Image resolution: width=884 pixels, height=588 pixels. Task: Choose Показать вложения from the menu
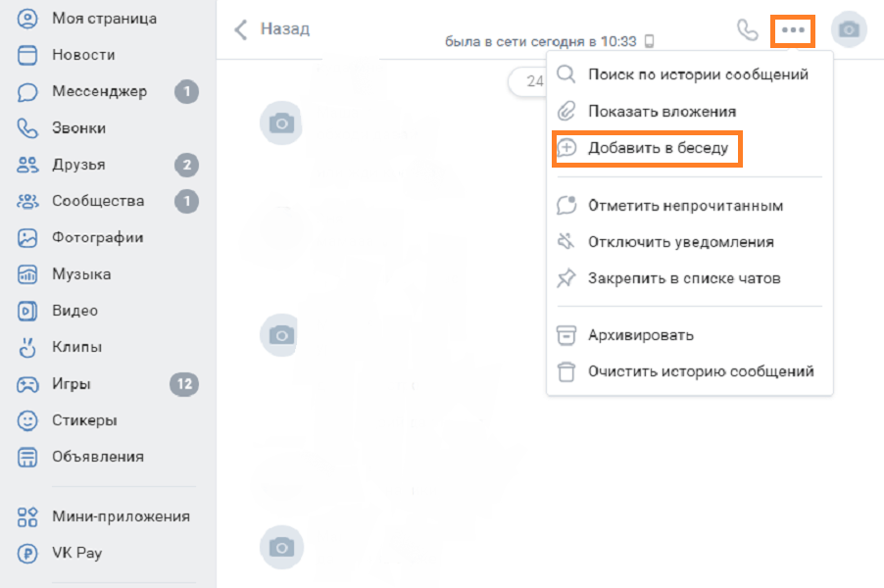point(662,112)
